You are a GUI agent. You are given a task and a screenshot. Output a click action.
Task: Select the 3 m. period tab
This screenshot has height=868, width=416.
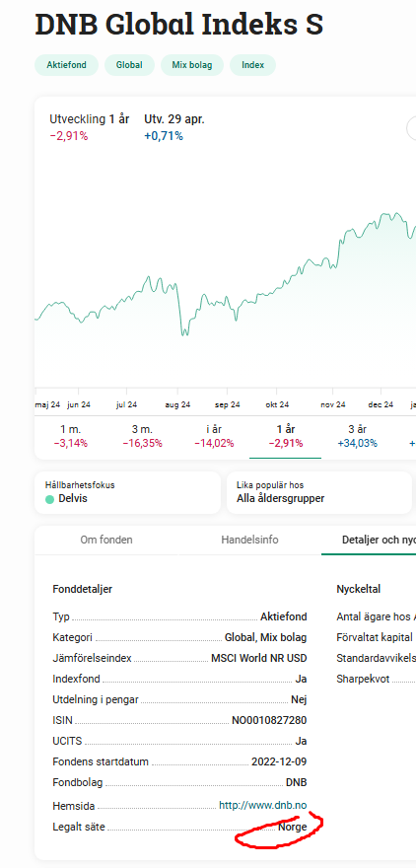(142, 436)
